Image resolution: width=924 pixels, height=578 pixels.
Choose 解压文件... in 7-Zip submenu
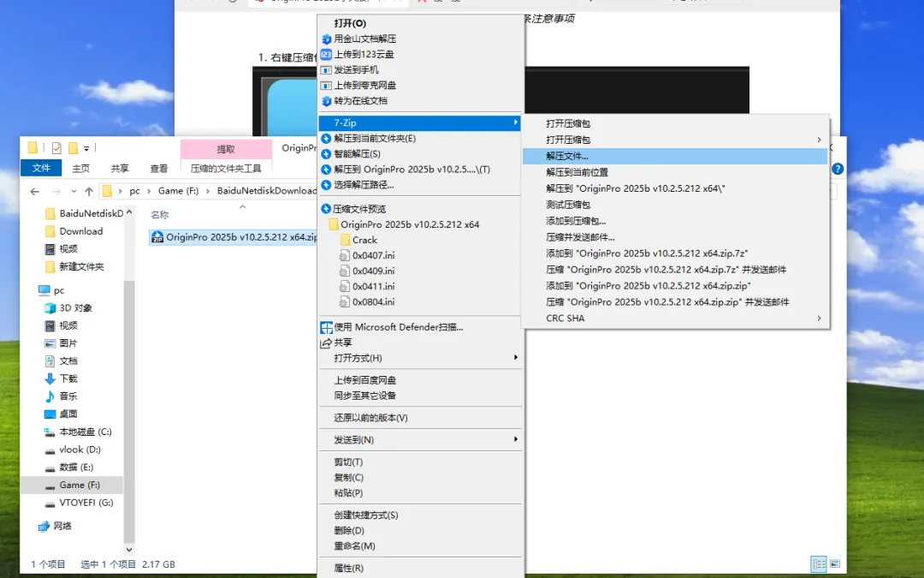[675, 157]
